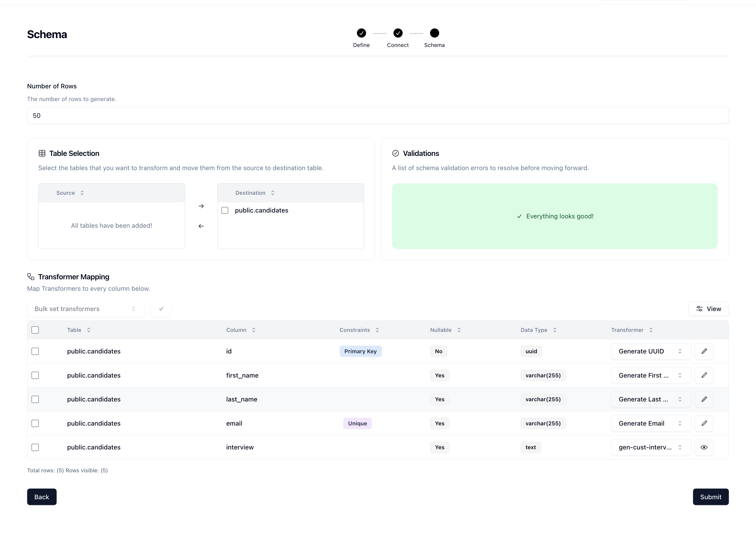Screen dimensions: 756x549
Task: Sort by the Column header
Action: click(241, 330)
